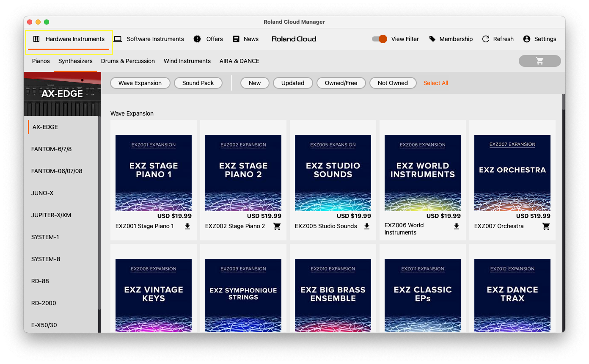Click the download icon for EXZ001 Stage Piano 1
This screenshot has height=364, width=589.
tap(187, 226)
